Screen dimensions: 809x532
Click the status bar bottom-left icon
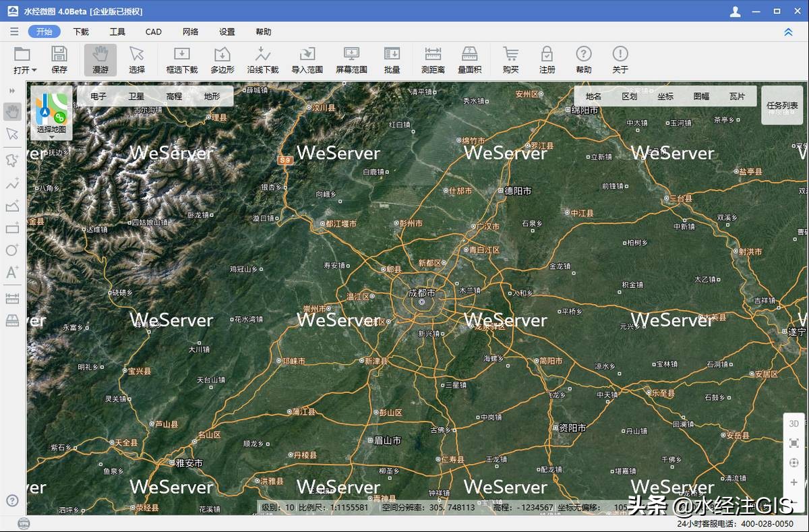click(x=24, y=523)
